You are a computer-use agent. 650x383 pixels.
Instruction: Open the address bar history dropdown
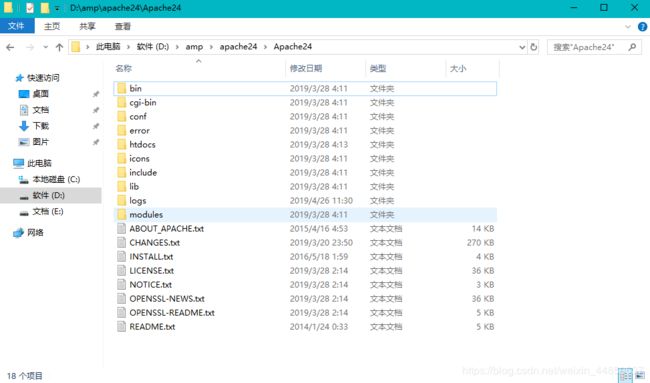pyautogui.click(x=522, y=47)
